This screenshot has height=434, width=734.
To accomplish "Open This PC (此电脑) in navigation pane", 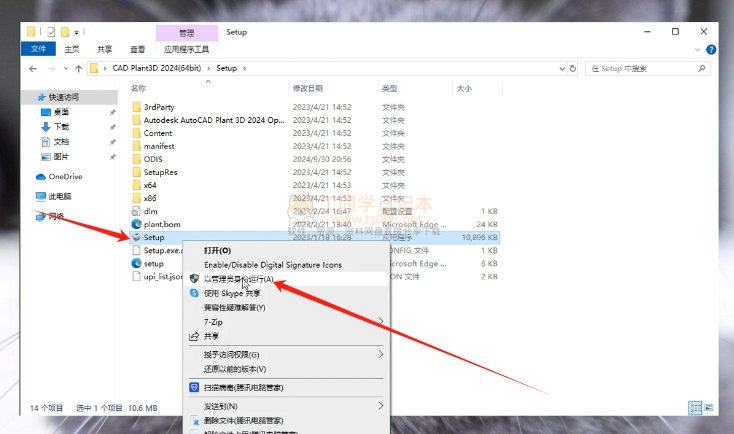I will click(54, 196).
